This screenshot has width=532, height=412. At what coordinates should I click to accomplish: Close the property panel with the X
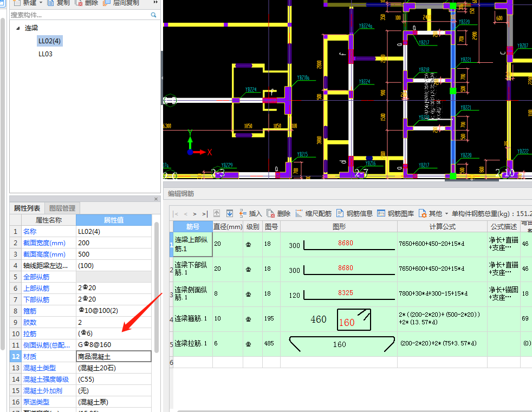(x=156, y=199)
